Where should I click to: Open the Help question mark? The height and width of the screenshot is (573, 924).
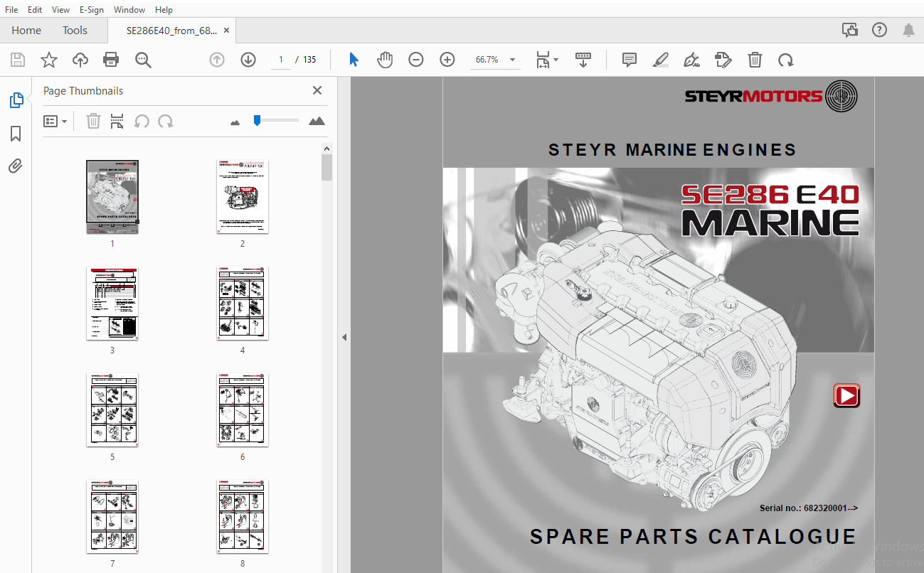pyautogui.click(x=880, y=30)
